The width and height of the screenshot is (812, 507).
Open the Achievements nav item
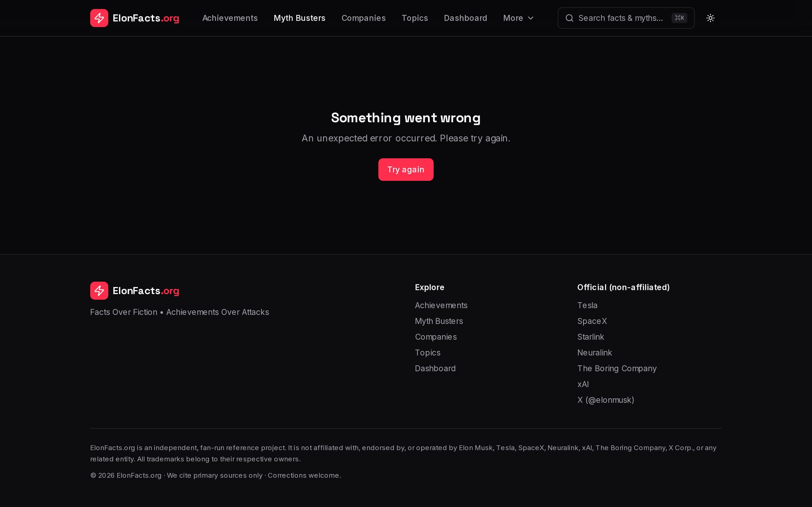[230, 18]
